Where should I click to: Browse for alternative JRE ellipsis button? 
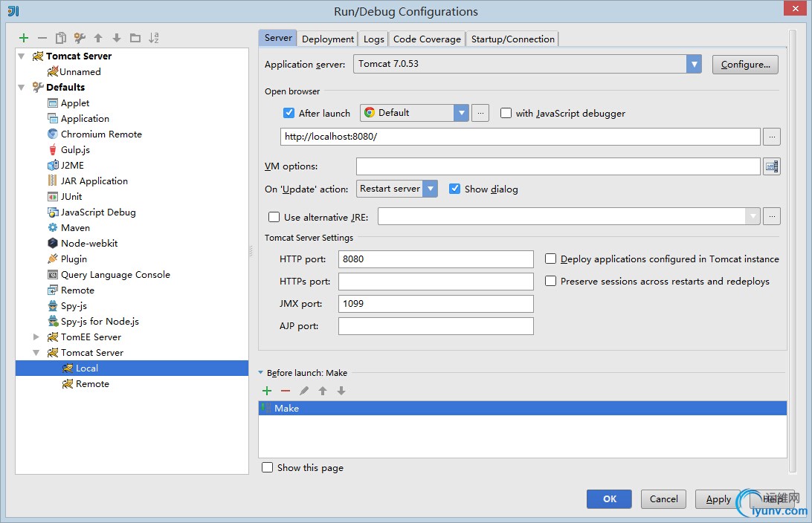point(772,216)
